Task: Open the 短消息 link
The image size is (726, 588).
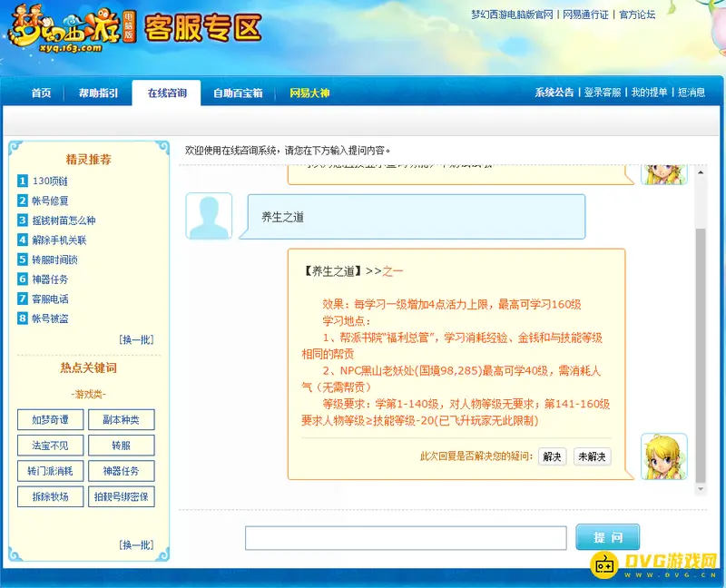Action: click(x=692, y=93)
